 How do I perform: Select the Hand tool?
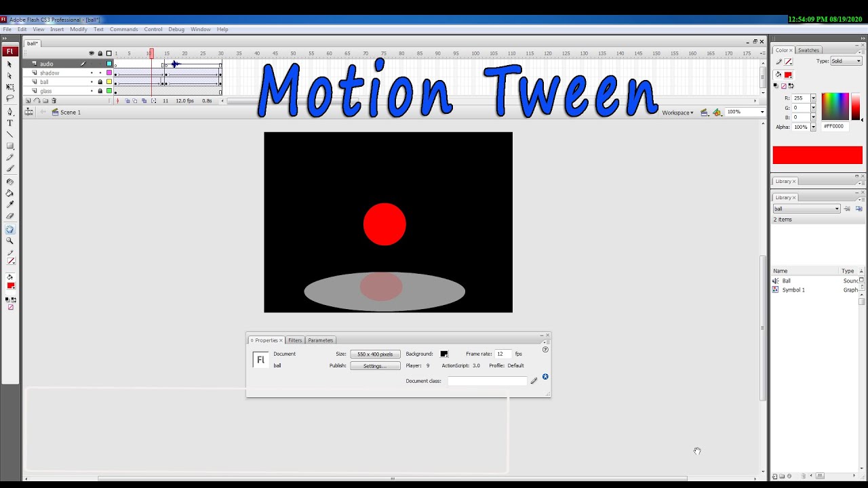(x=9, y=230)
